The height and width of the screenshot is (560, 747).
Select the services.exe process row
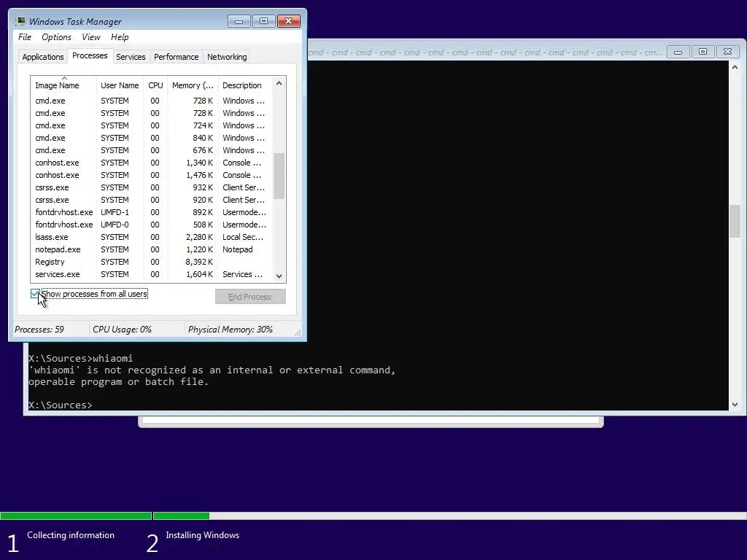click(152, 274)
